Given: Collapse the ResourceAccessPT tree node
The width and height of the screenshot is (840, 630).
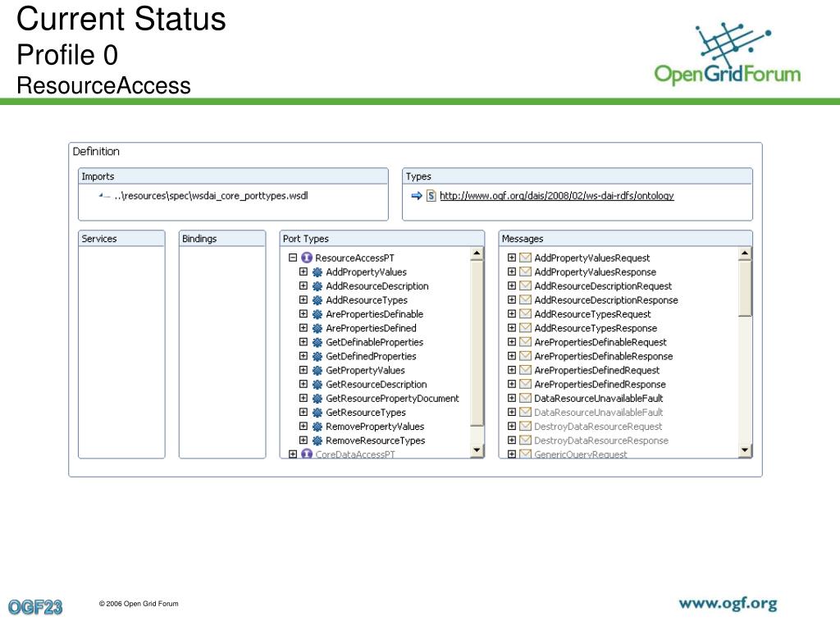Looking at the screenshot, I should point(293,258).
